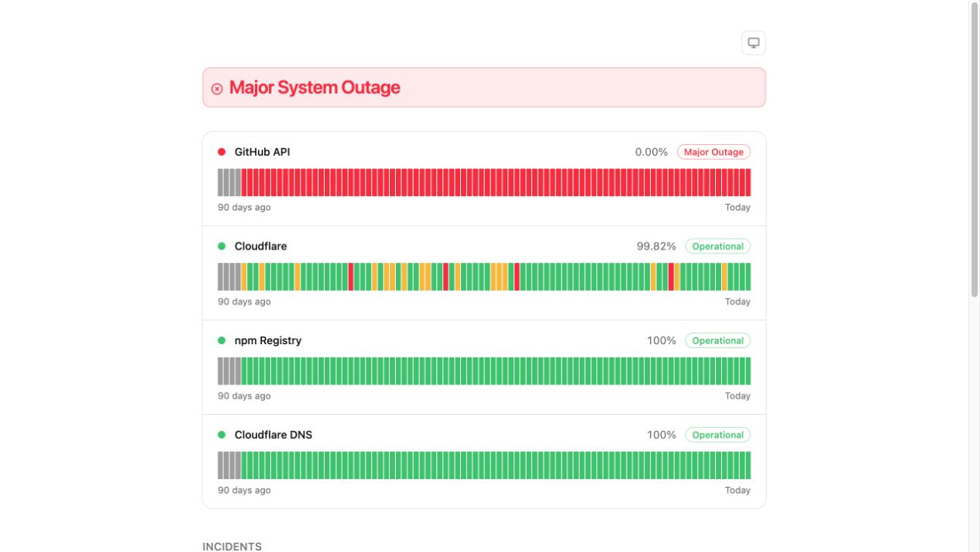Click the green status dot beside Cloudflare

[x=222, y=246]
